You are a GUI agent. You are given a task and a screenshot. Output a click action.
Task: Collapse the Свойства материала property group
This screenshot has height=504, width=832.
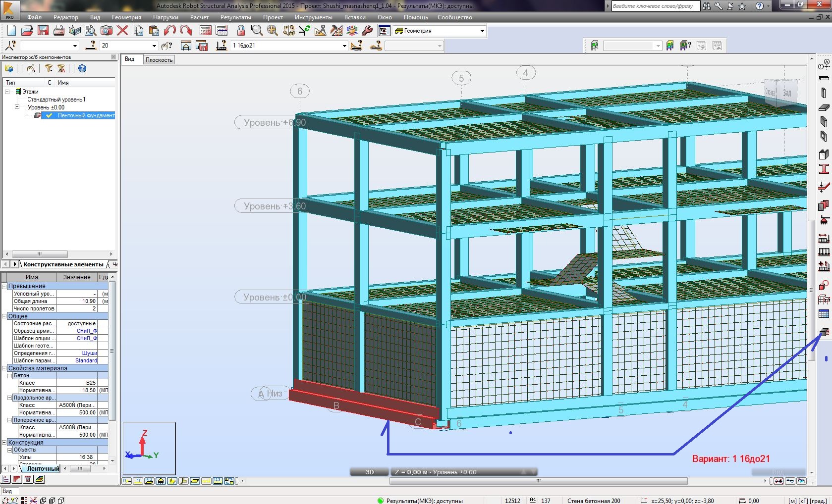[4, 368]
